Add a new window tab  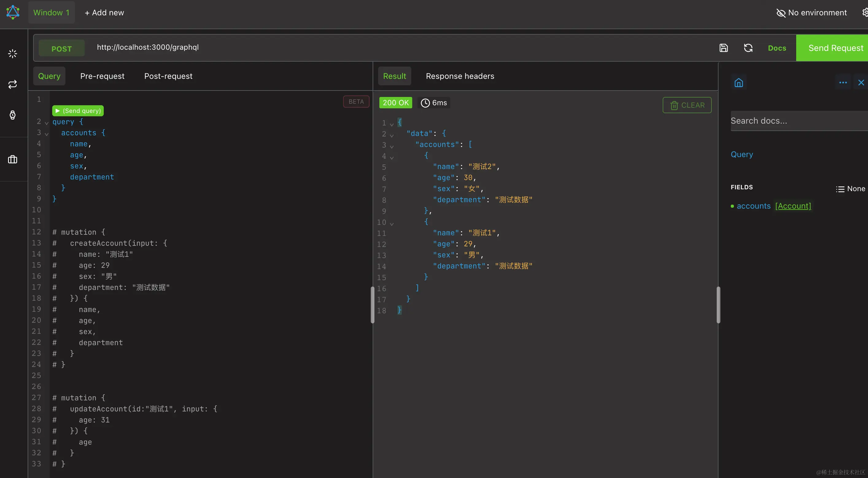(x=104, y=13)
